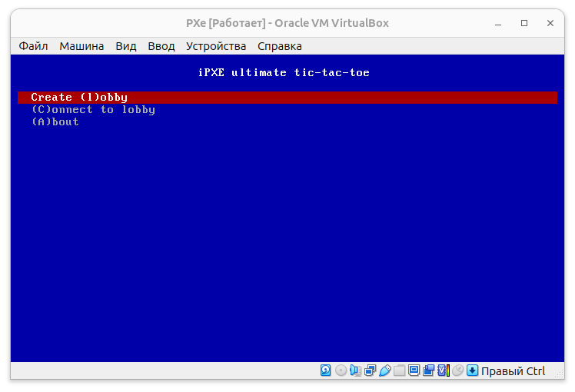
Task: Click the keyboard capture arrow icon
Action: 472,370
